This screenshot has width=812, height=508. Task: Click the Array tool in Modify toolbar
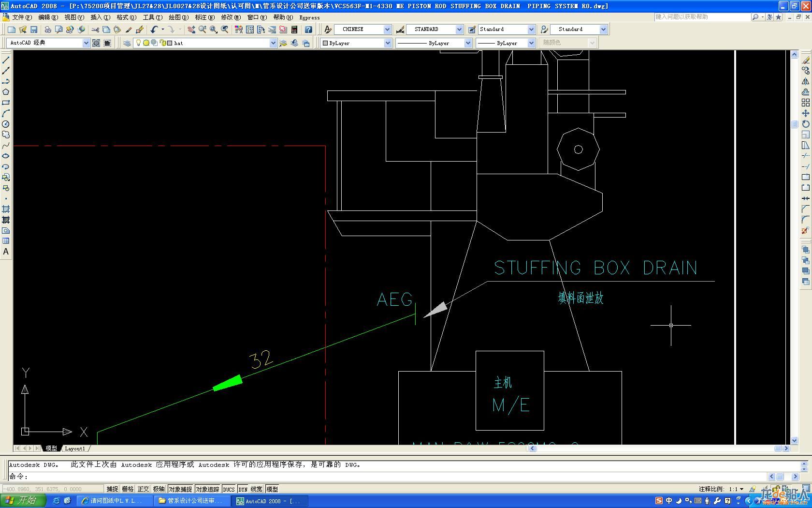tap(805, 103)
